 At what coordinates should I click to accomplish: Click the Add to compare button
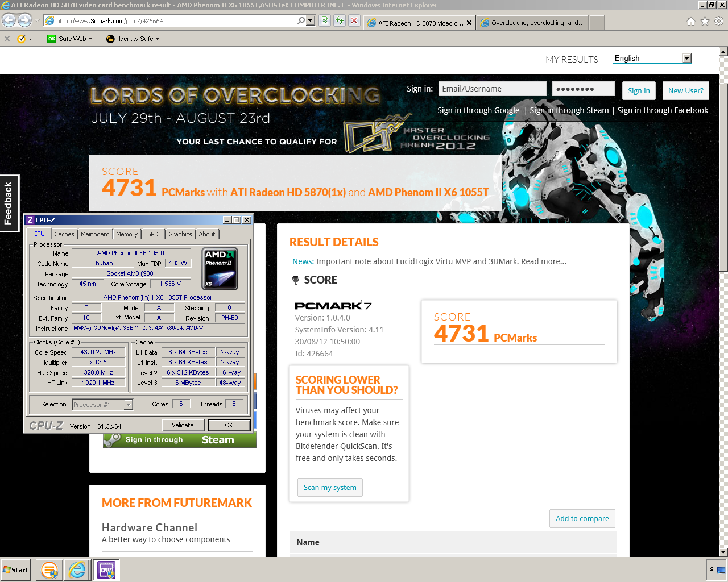pos(582,518)
